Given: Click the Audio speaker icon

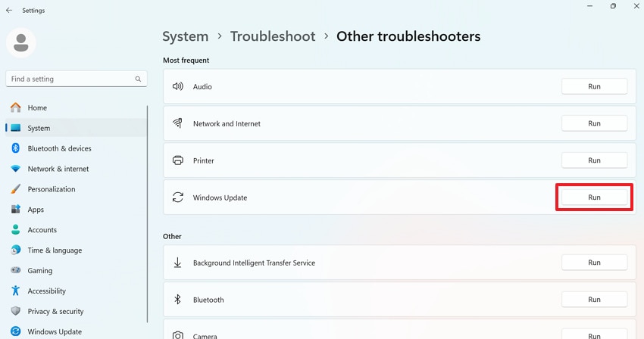Looking at the screenshot, I should [x=177, y=86].
